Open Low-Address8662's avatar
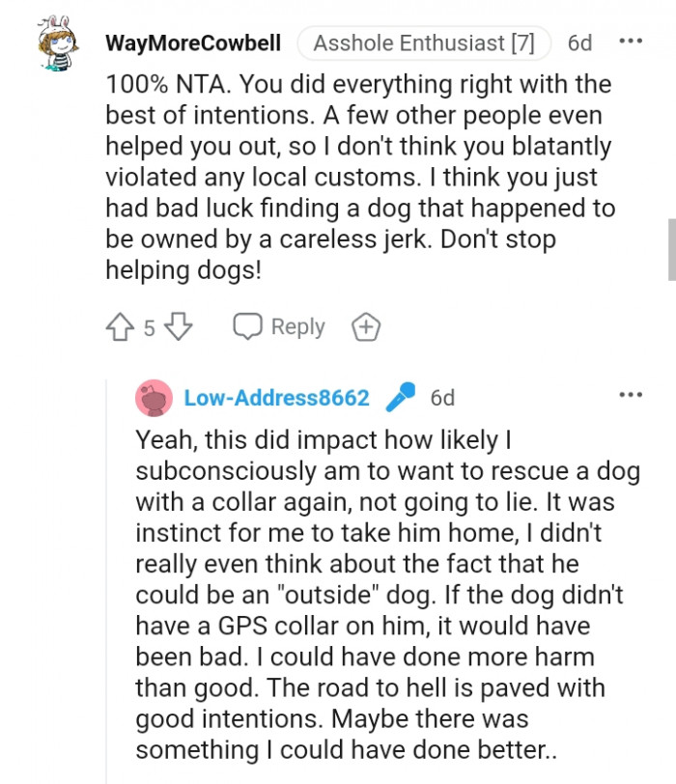Image resolution: width=676 pixels, height=784 pixels. click(x=154, y=398)
